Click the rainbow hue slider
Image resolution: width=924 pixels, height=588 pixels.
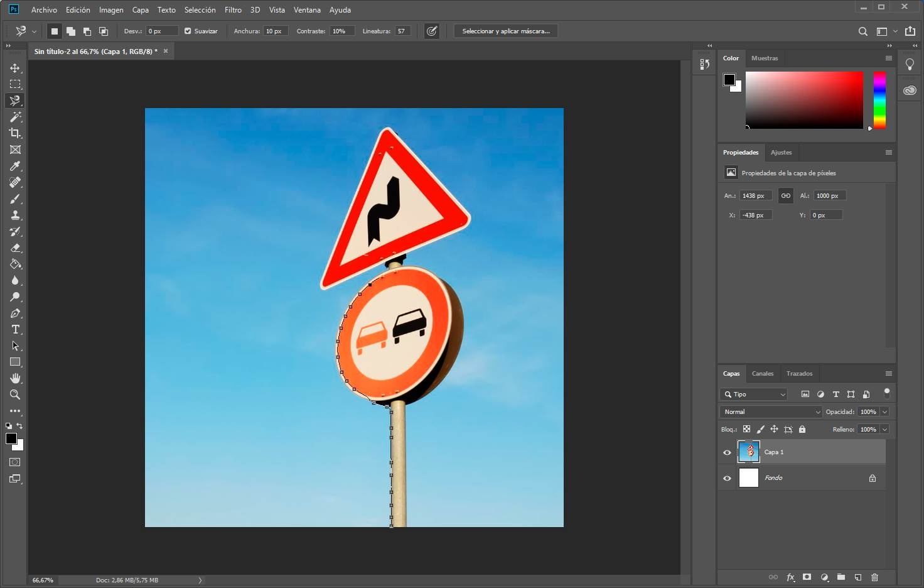click(879, 100)
